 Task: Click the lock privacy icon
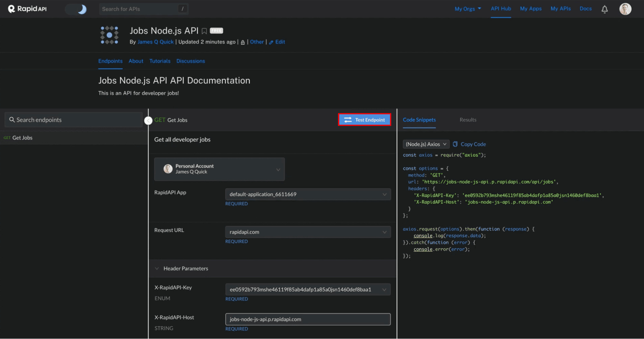[243, 42]
